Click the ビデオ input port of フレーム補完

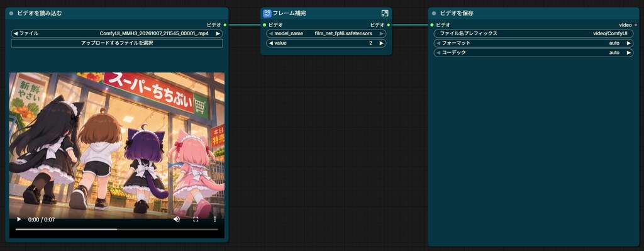click(265, 25)
